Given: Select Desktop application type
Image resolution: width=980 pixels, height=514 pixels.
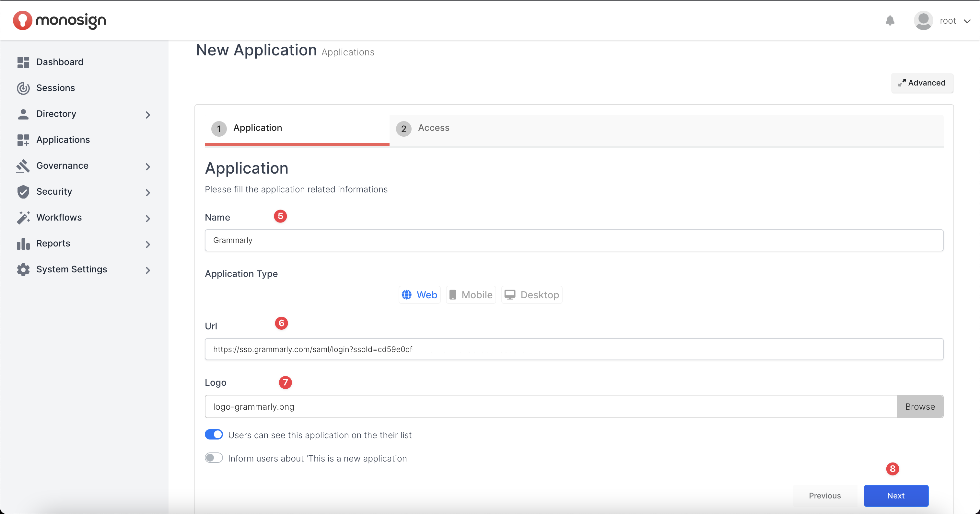Looking at the screenshot, I should (x=531, y=295).
